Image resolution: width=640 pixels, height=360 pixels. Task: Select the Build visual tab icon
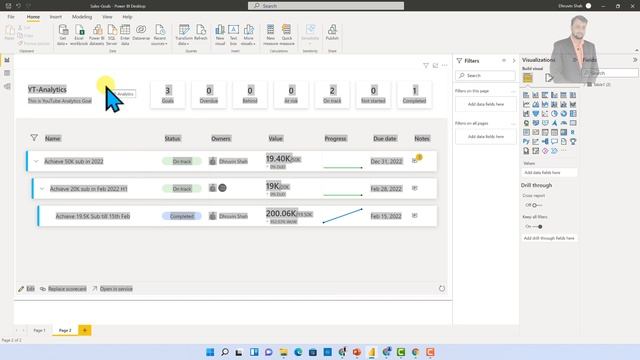coord(528,78)
